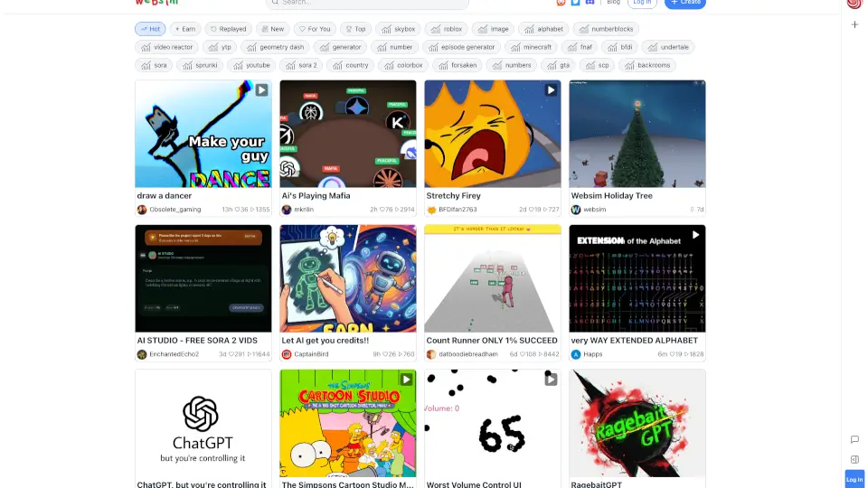
Task: Open the Blog link in header
Action: pyautogui.click(x=613, y=2)
